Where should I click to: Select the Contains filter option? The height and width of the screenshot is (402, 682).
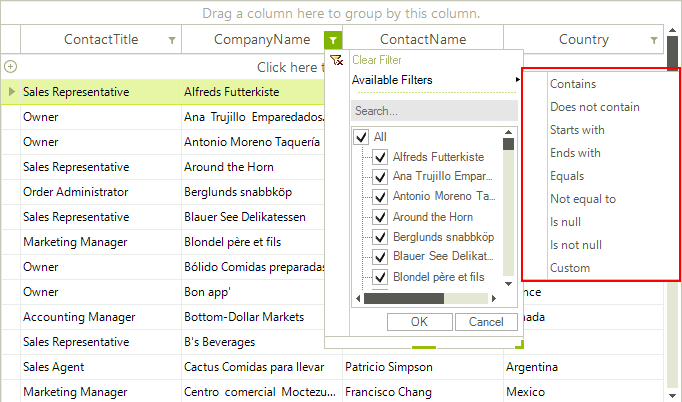pos(573,84)
